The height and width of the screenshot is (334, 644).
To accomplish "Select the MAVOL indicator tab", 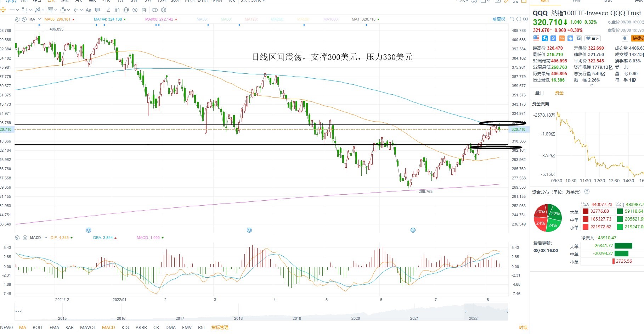I will (88, 328).
